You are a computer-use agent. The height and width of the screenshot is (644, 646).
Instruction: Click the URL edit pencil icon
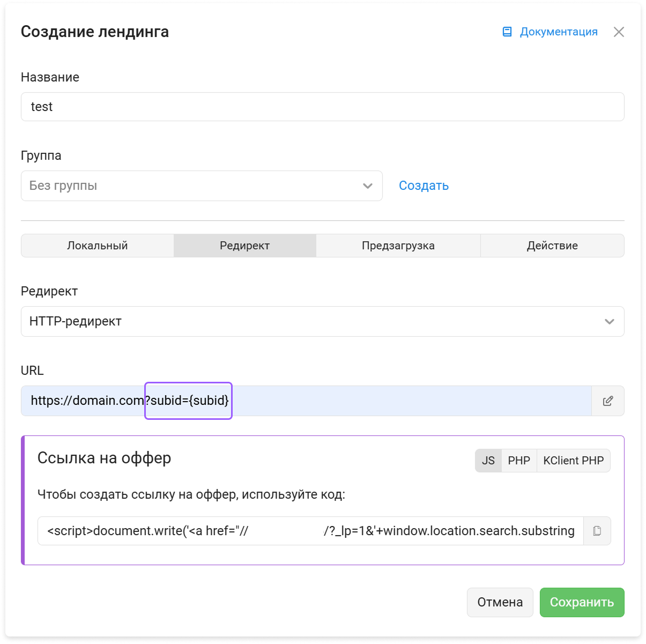click(608, 401)
